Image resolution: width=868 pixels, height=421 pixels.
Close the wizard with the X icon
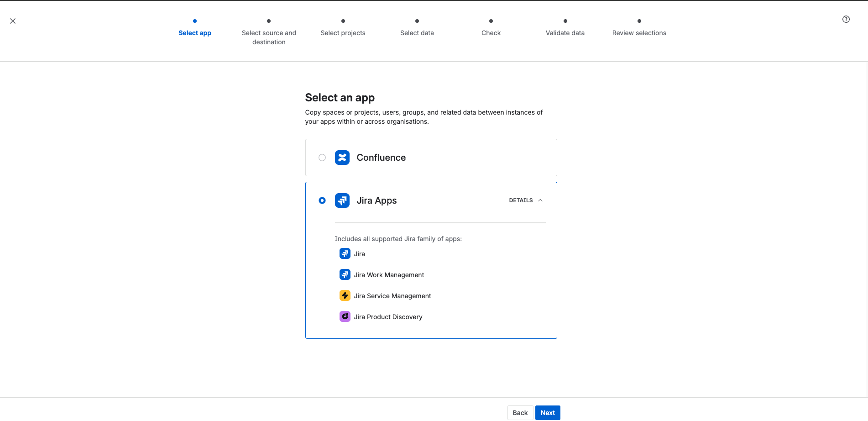[x=13, y=21]
